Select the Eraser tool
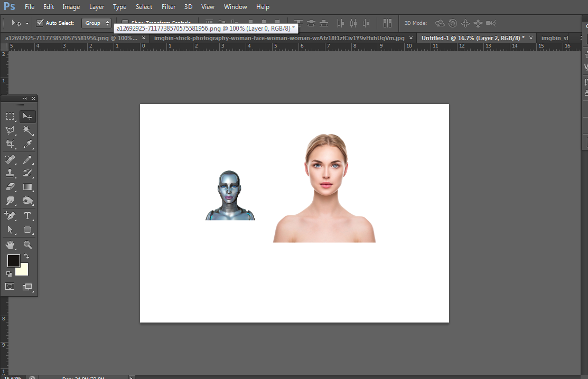Image resolution: width=588 pixels, height=379 pixels. click(x=10, y=187)
